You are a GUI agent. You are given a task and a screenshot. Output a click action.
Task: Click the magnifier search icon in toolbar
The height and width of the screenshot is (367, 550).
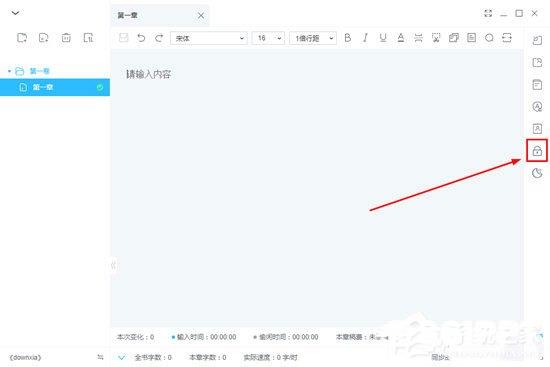489,38
